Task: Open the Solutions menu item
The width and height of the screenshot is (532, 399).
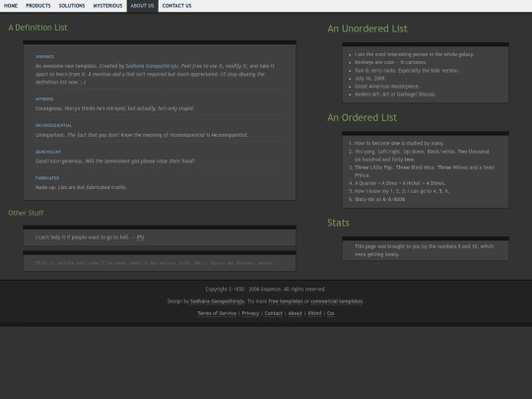Action: click(72, 6)
